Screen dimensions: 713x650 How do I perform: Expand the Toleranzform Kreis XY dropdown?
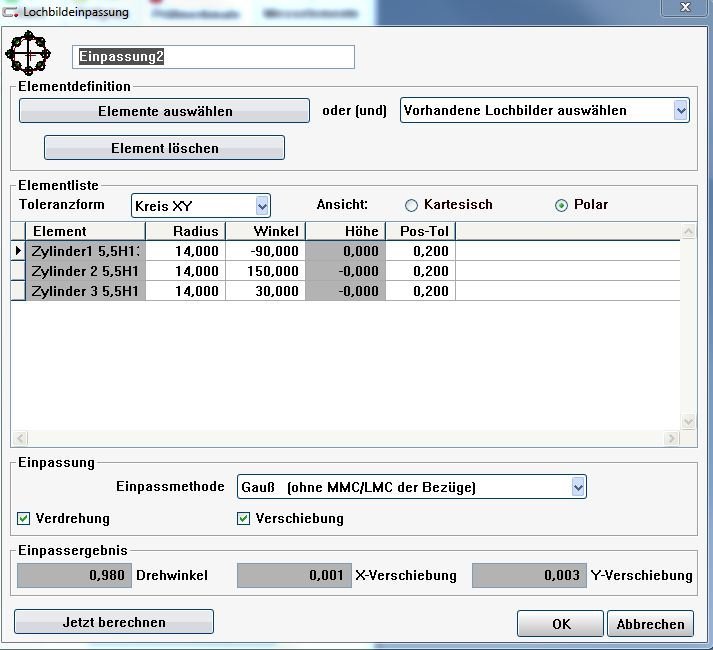[x=262, y=206]
